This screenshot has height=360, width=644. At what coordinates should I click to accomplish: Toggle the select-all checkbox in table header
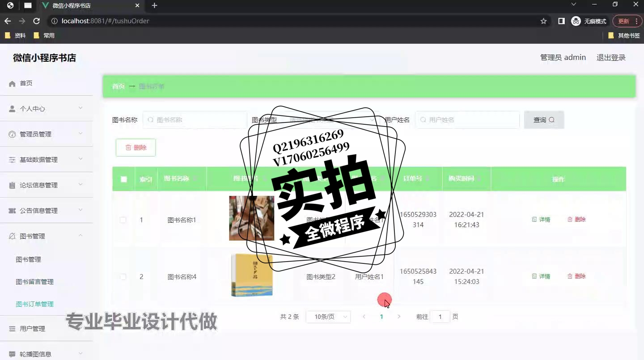[x=124, y=179]
